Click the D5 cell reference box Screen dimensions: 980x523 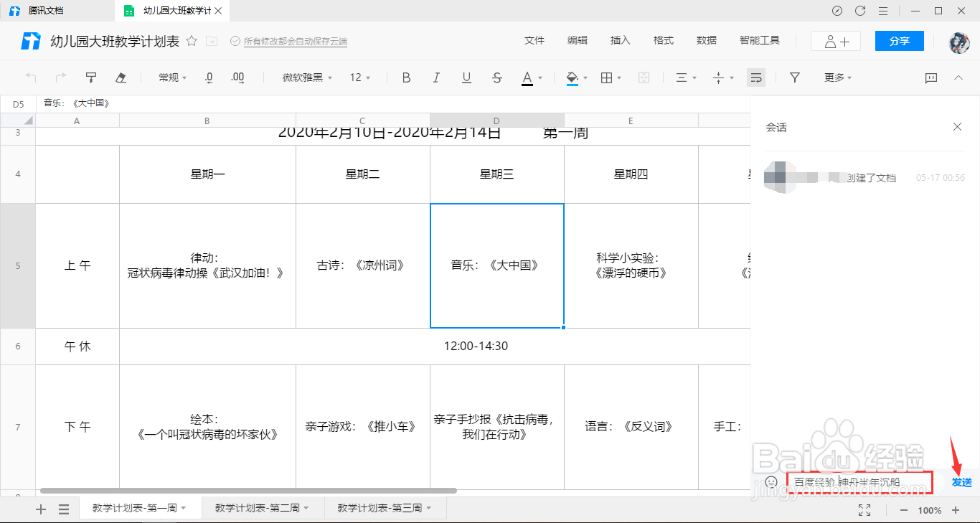[x=18, y=103]
